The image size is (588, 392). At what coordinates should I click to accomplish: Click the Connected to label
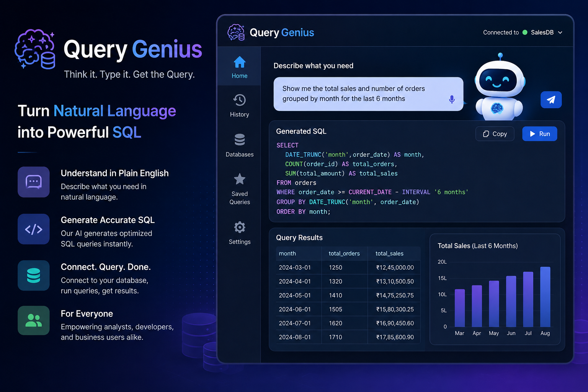pos(501,33)
